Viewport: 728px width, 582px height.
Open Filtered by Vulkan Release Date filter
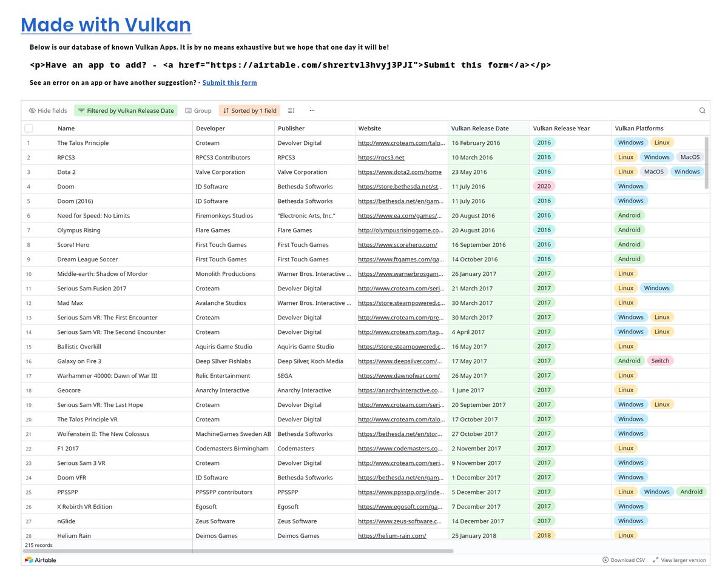(126, 110)
